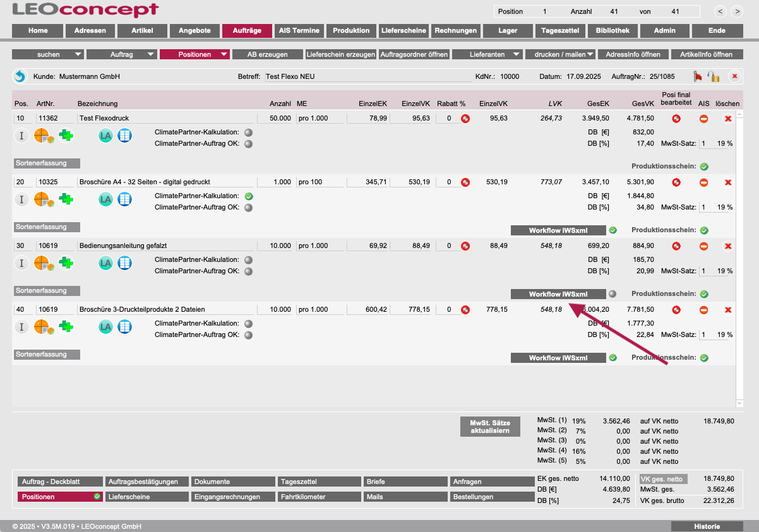Viewport: 759px width, 532px height.
Task: Click the red flag icon in order header
Action: [698, 76]
